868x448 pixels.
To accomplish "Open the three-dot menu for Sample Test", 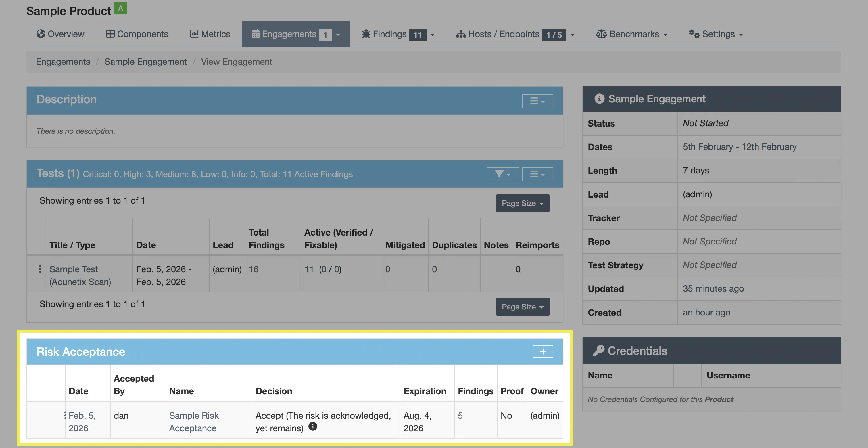I will pyautogui.click(x=40, y=269).
